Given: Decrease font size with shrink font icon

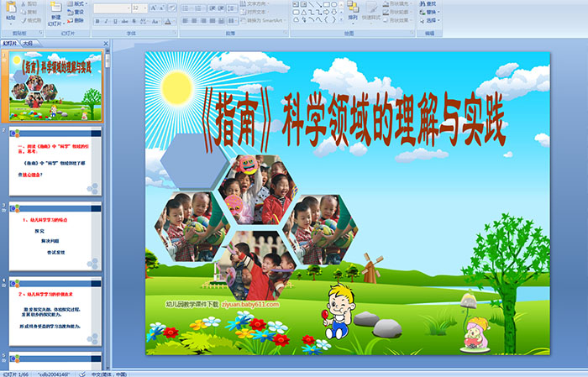Looking at the screenshot, I should (x=162, y=8).
